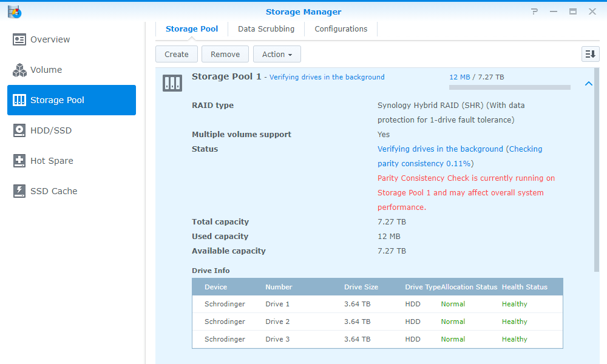Click Healthy status for Drive 1
607x364 pixels.
515,304
